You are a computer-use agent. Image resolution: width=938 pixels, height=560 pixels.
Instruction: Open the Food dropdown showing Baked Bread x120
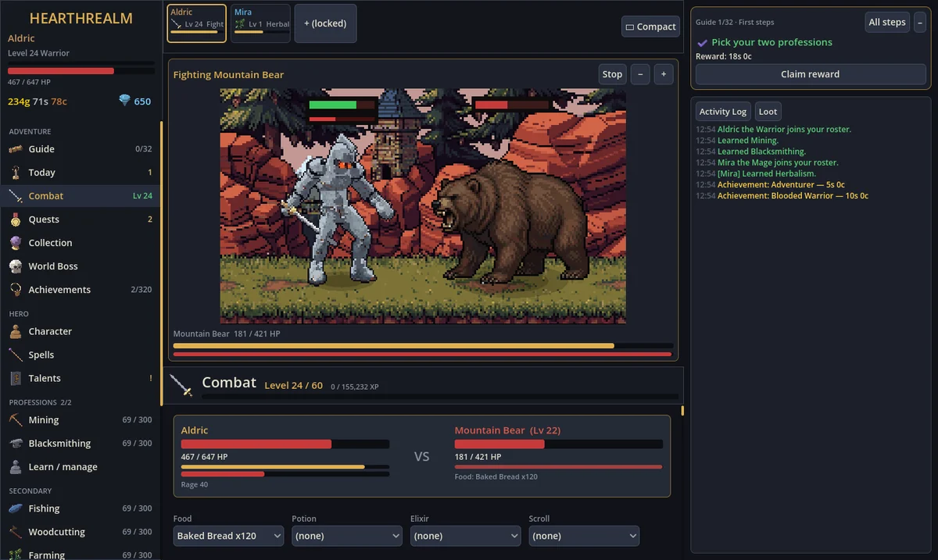tap(228, 536)
